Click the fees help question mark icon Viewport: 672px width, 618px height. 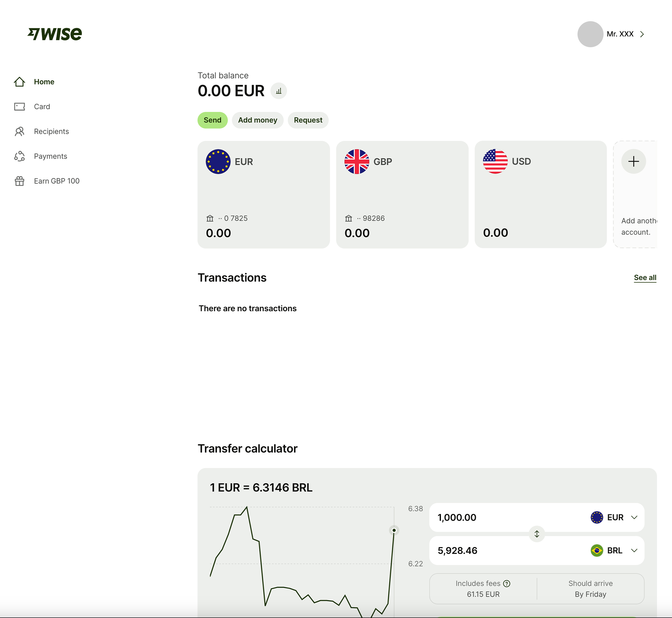(x=507, y=584)
